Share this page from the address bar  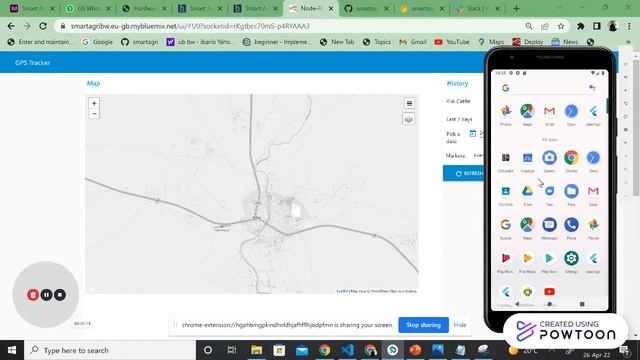click(544, 26)
